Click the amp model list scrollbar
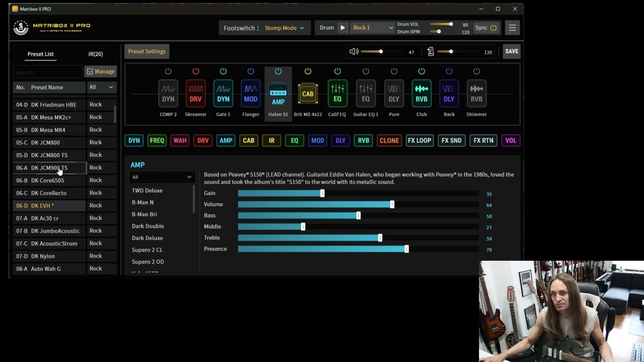The width and height of the screenshot is (644, 362). pyautogui.click(x=194, y=199)
